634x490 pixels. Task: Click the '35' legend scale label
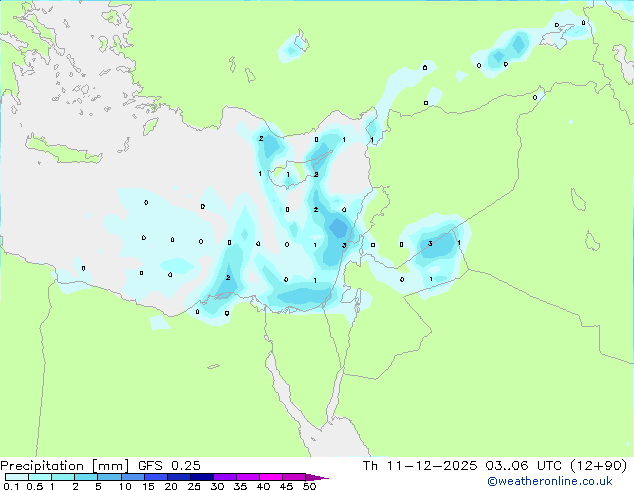tap(240, 486)
